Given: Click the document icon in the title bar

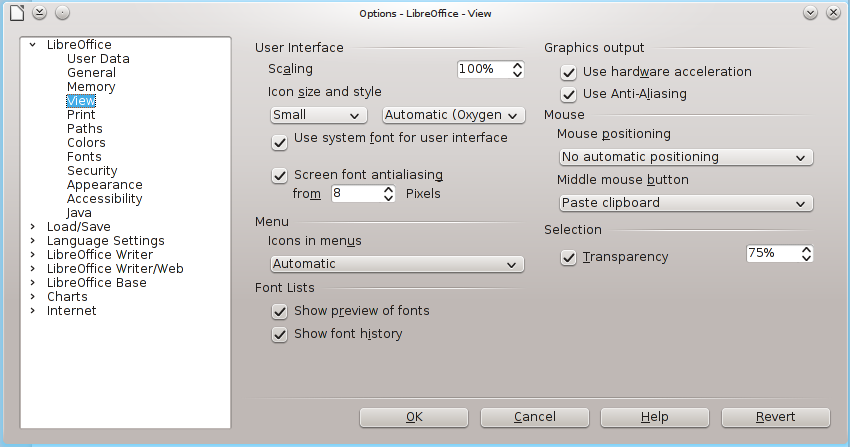Looking at the screenshot, I should [17, 12].
